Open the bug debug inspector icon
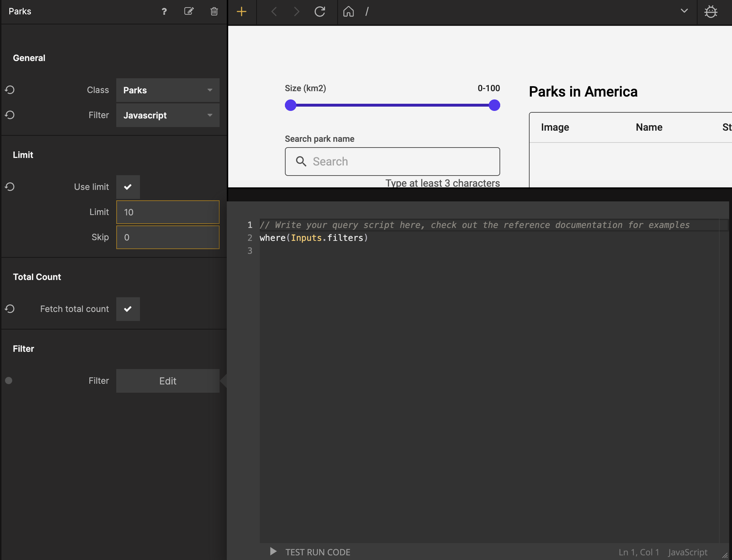Image resolution: width=732 pixels, height=560 pixels. point(711,12)
